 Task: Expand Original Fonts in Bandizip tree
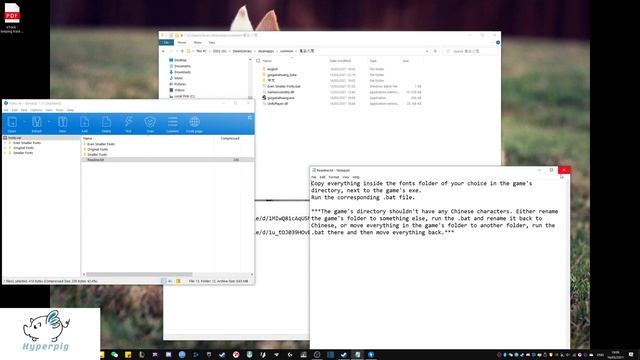(x=5, y=148)
